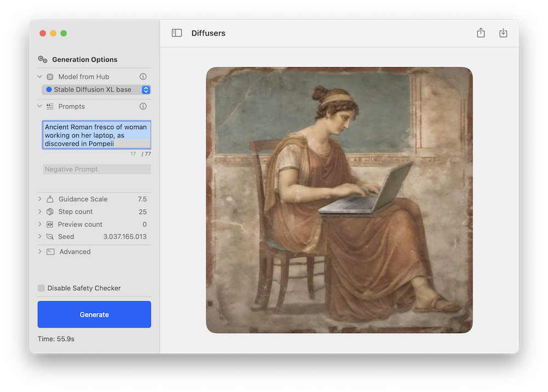Viewport: 548px width, 392px height.
Task: Expand the Advanced section
Action: point(39,251)
